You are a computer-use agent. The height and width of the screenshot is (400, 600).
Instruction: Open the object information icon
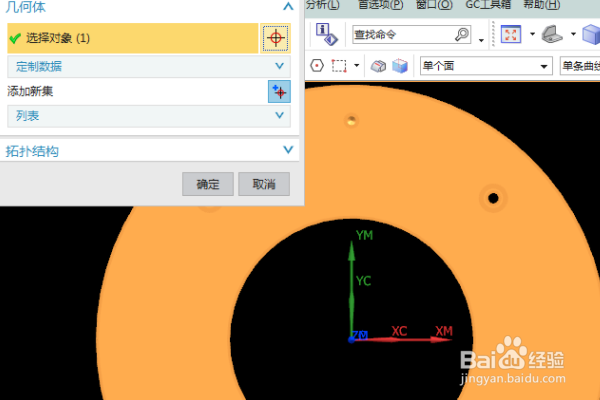pyautogui.click(x=326, y=34)
